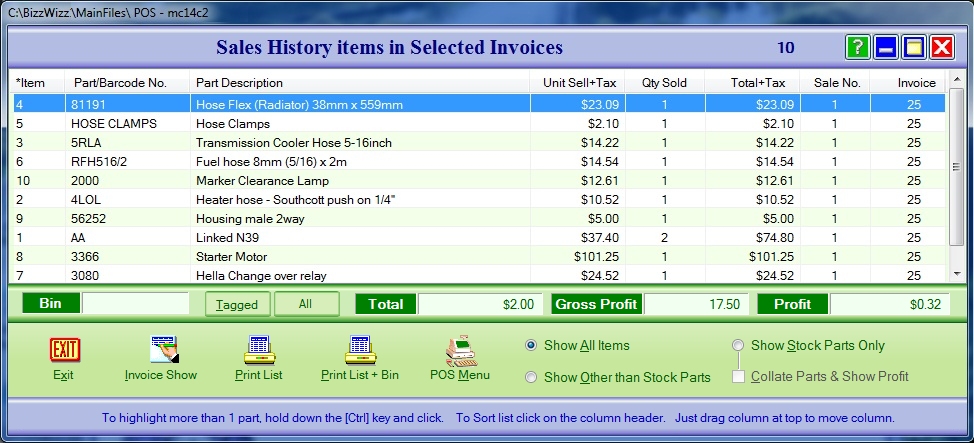Image resolution: width=974 pixels, height=443 pixels.
Task: Click the red Exit icon
Action: 65,350
